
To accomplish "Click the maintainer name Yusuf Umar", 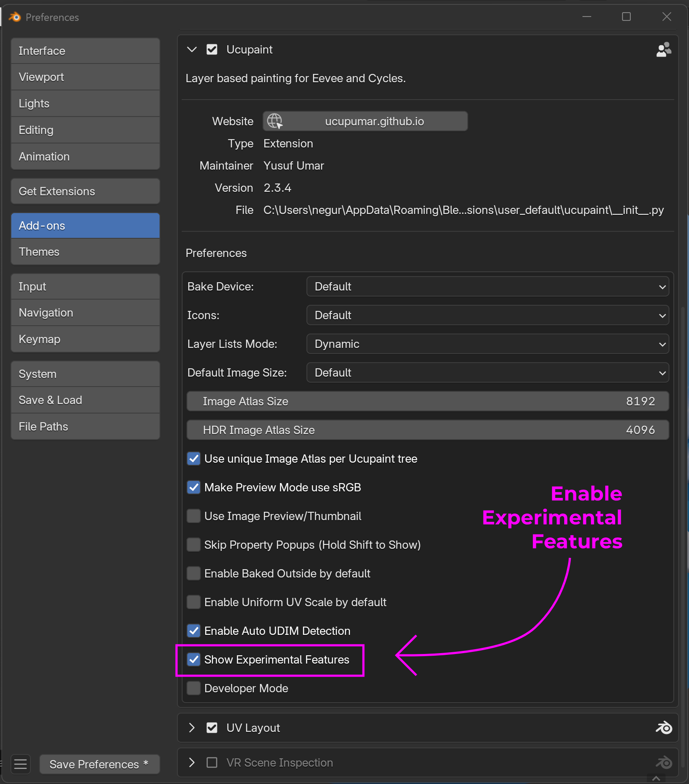I will pyautogui.click(x=294, y=166).
